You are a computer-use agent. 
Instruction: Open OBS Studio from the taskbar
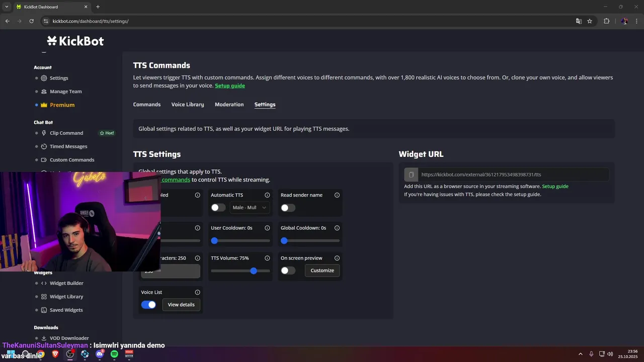[x=70, y=354]
